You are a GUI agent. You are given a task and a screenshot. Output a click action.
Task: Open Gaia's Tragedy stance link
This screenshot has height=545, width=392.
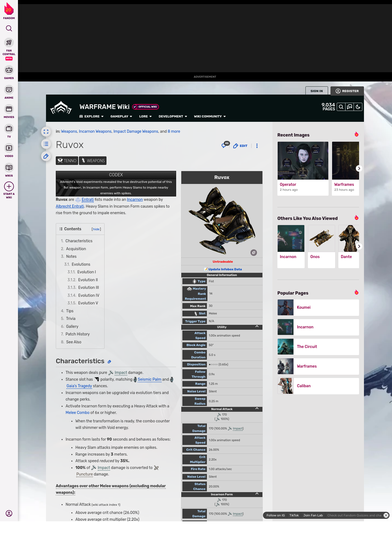point(79,386)
